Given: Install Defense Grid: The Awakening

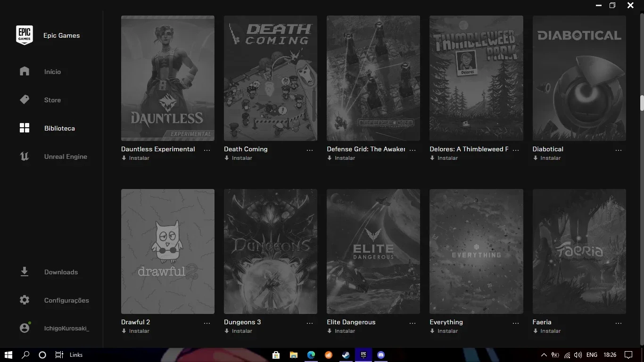Looking at the screenshot, I should [x=341, y=158].
